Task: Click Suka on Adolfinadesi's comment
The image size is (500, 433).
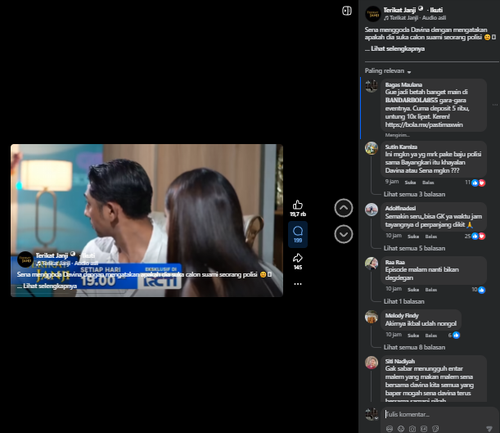Action: [413, 236]
